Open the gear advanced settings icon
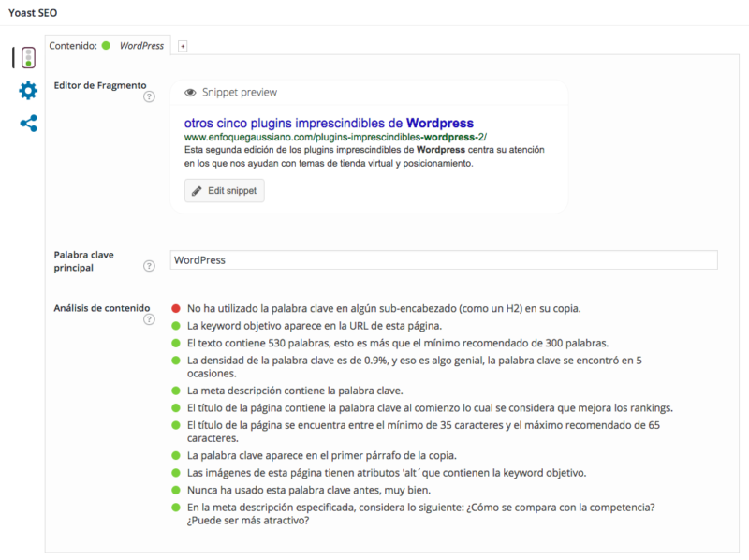Screen dimensions: 749x560 pos(28,90)
